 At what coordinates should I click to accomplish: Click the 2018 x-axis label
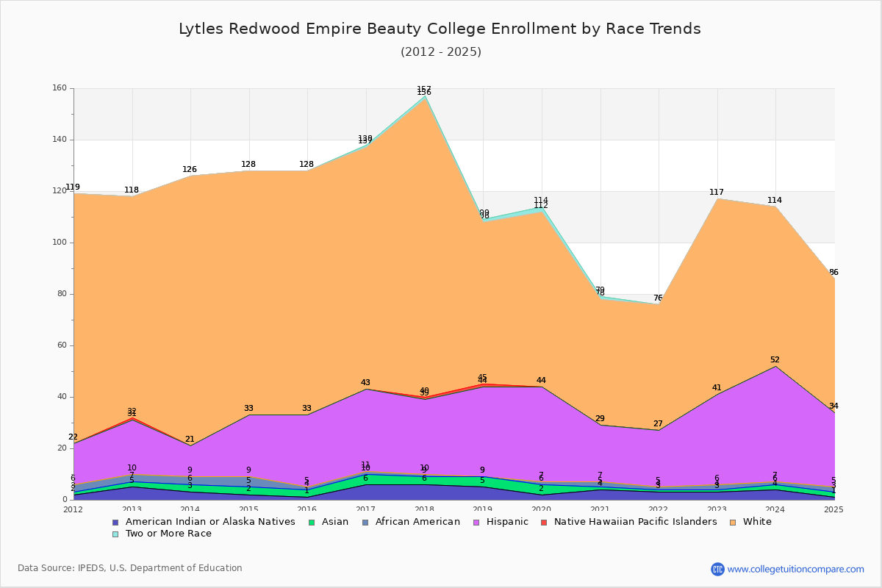[x=425, y=509]
